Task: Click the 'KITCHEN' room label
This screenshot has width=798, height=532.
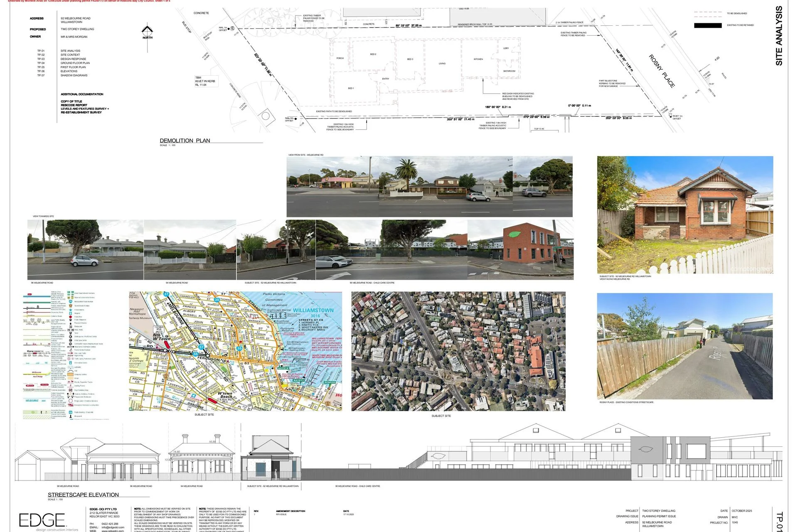Action: pyautogui.click(x=478, y=59)
